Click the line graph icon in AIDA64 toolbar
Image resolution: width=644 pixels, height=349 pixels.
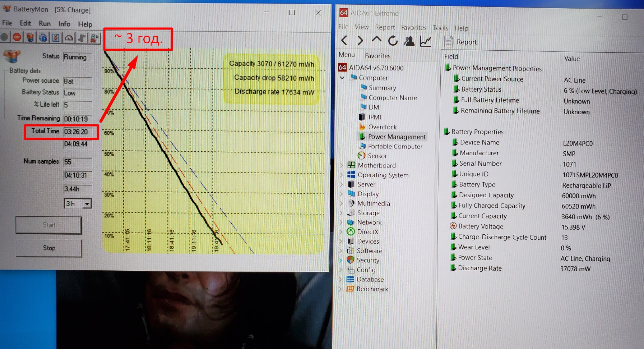(x=426, y=41)
